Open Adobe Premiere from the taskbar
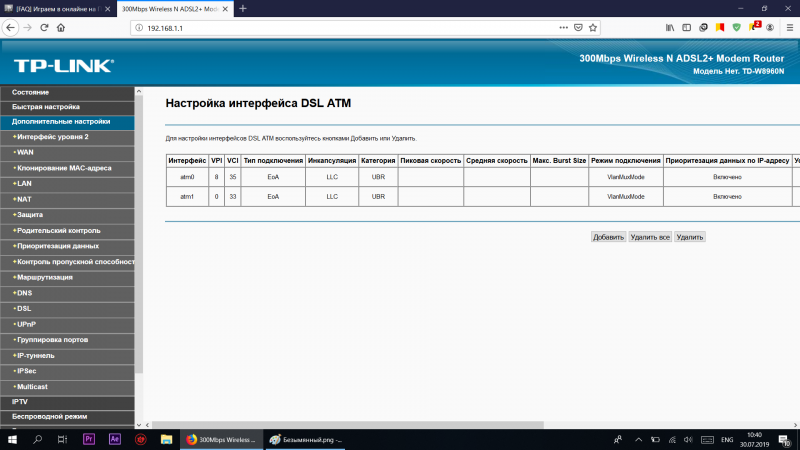Viewport: 800px width, 450px height. 88,439
